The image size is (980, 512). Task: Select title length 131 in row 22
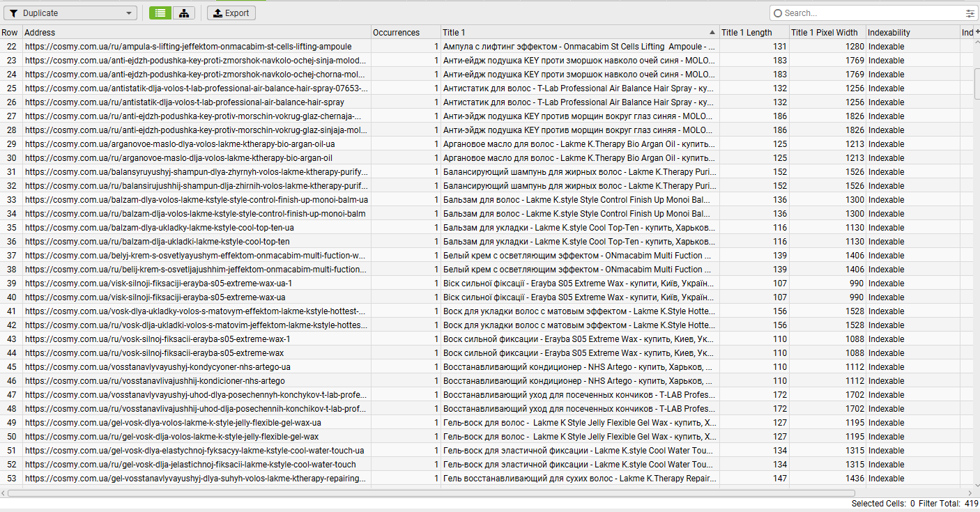tap(754, 47)
